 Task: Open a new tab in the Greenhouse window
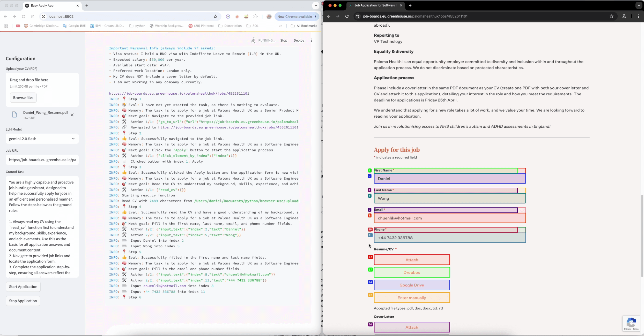pos(410,5)
